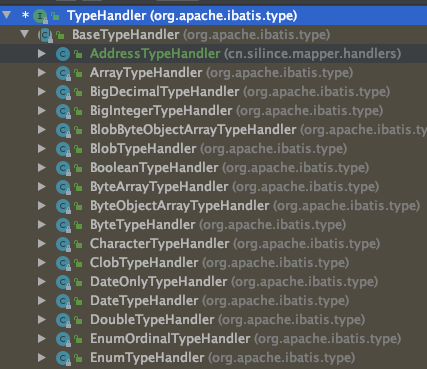Click the BigDecimalTypeHandler class icon

pos(63,92)
